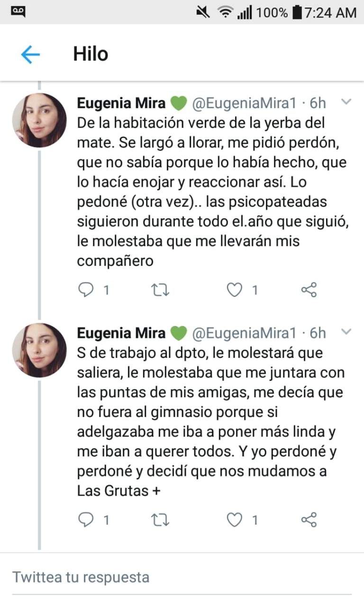Share the first tweet about yerba del mate
The image size is (364, 600).
[309, 290]
